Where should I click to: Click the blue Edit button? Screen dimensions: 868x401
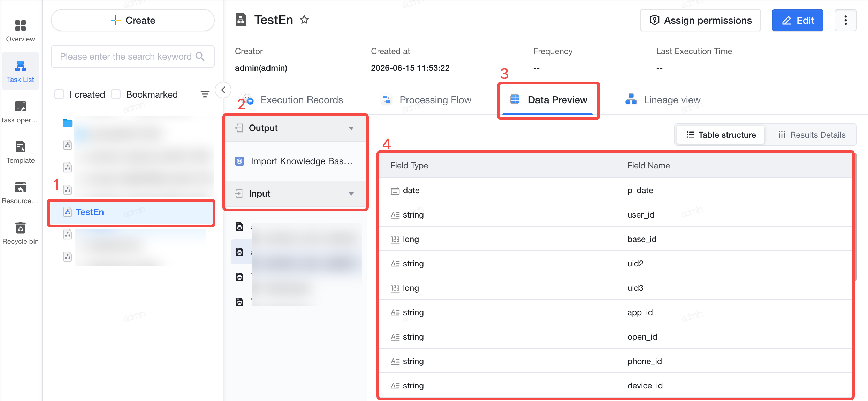[x=798, y=20]
